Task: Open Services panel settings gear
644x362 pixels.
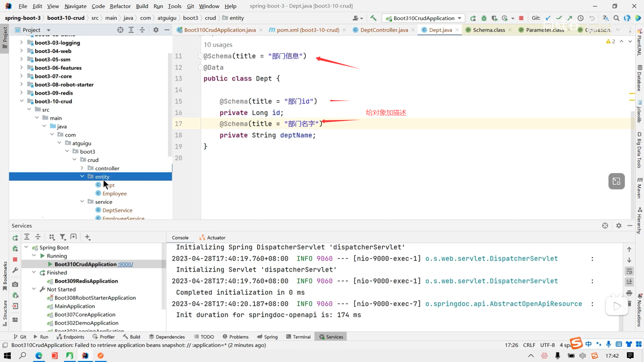Action: (619, 226)
